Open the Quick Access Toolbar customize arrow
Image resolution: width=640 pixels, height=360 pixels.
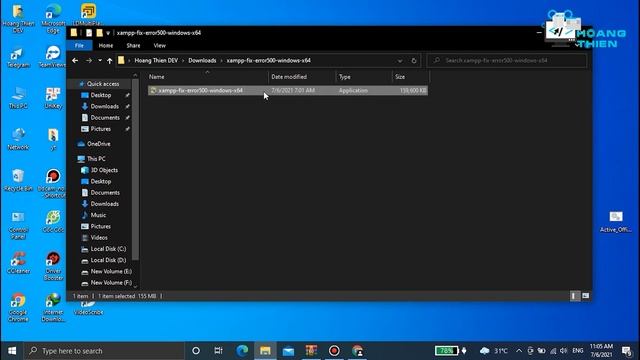click(108, 33)
